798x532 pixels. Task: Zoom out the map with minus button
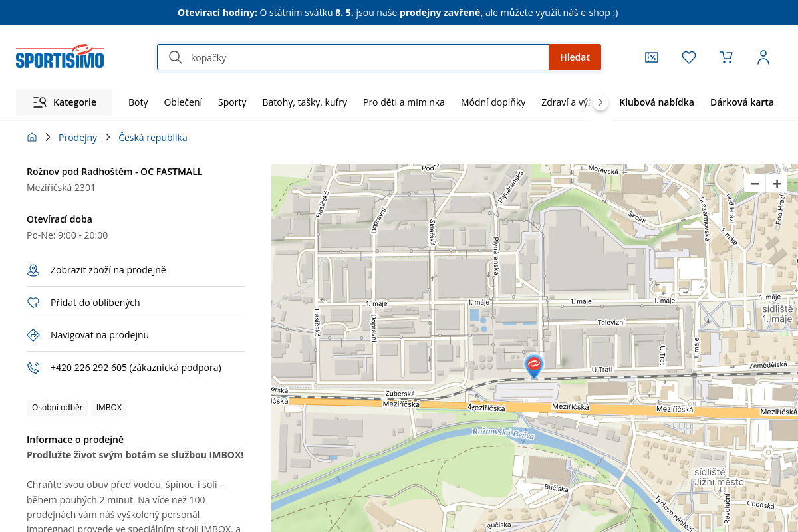click(x=755, y=184)
